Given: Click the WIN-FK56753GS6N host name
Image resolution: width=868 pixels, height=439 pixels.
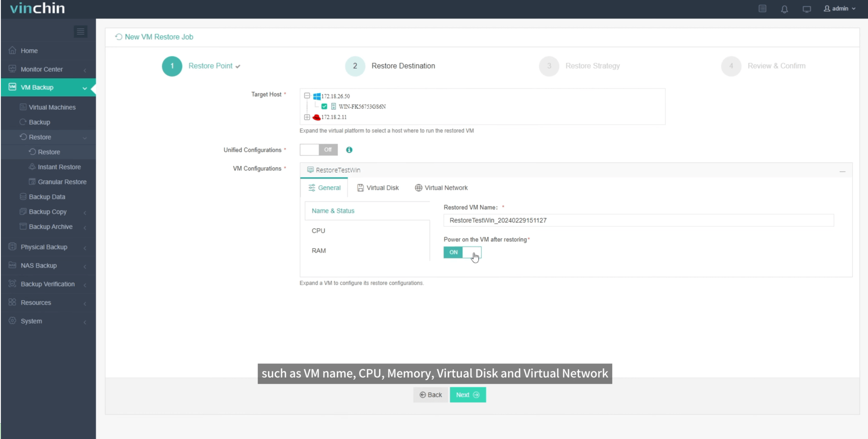Looking at the screenshot, I should [x=362, y=107].
